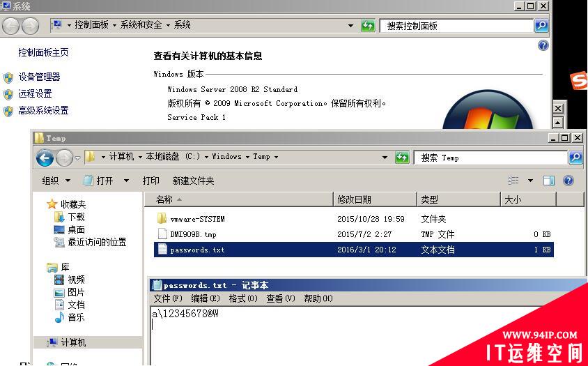
Task: Click the back arrow in Temp window
Action: pyautogui.click(x=45, y=158)
